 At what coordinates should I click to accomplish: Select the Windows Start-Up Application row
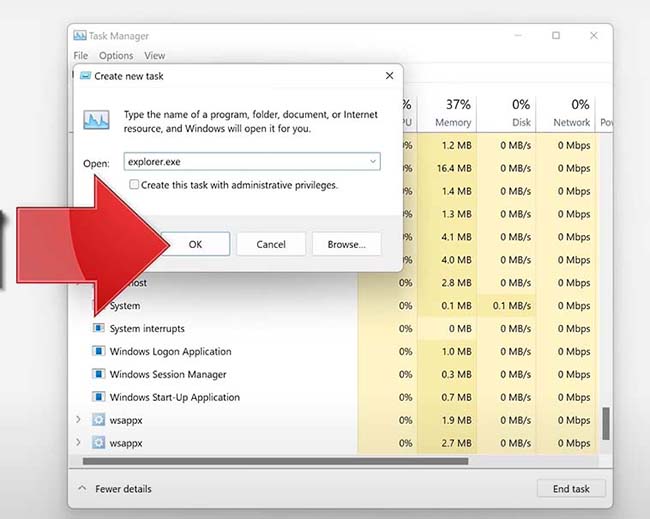334,397
